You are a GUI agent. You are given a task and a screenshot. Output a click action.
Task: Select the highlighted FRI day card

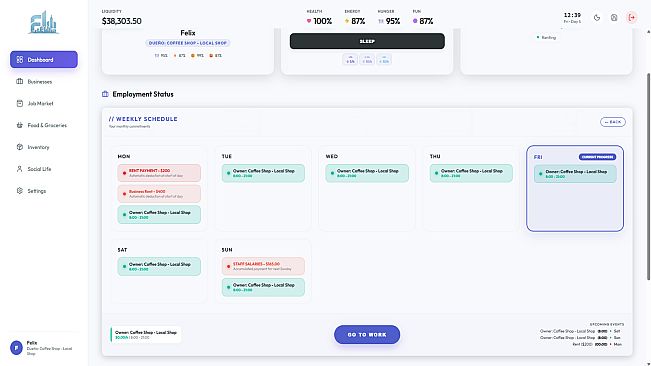click(575, 188)
